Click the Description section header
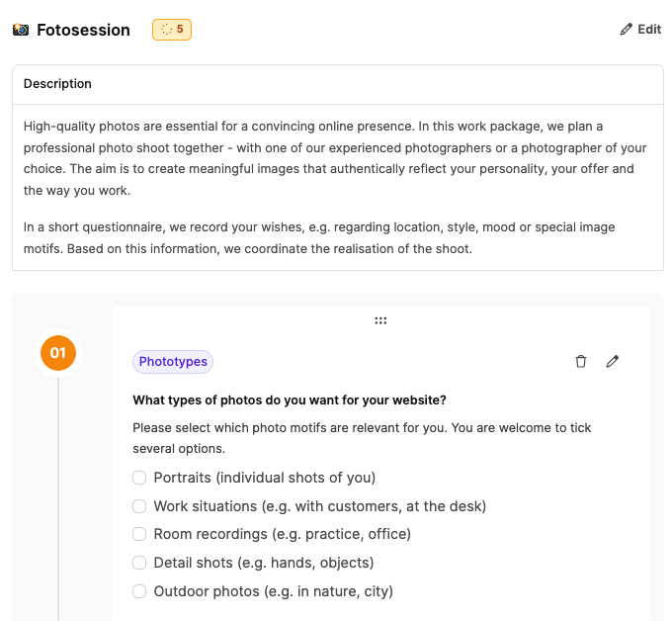 coord(57,84)
